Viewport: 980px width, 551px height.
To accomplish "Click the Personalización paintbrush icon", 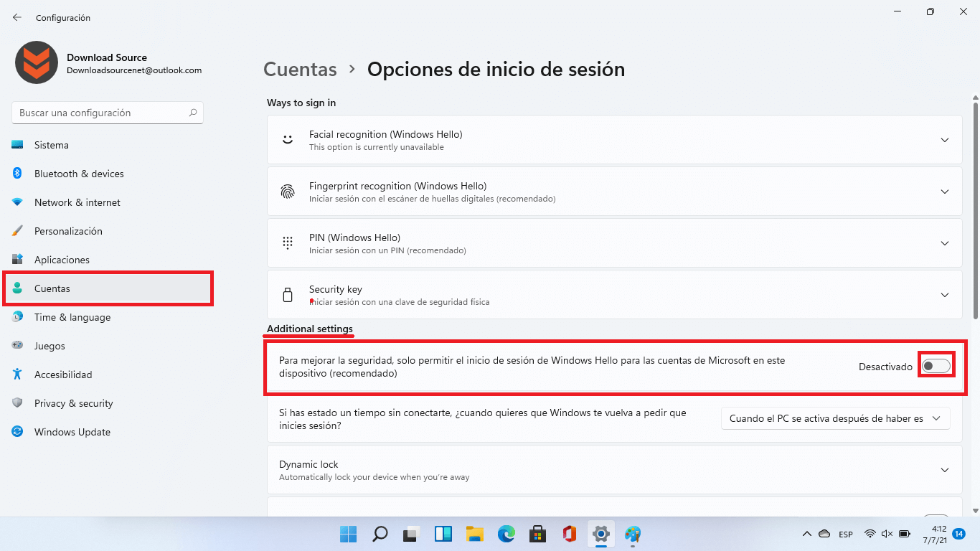I will coord(17,231).
